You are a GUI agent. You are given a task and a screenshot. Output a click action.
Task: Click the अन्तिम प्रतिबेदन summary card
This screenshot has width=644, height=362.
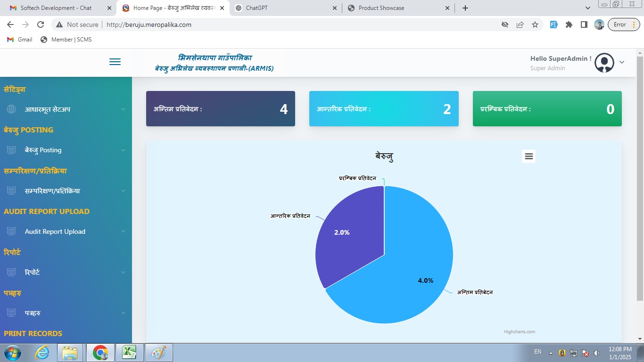[x=220, y=109]
